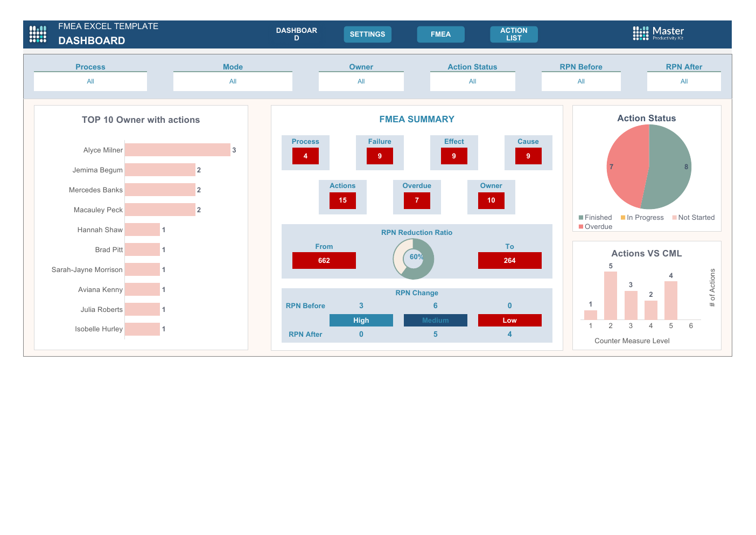Click the Isobelle Hurley label
The height and width of the screenshot is (535, 756).
click(x=99, y=329)
